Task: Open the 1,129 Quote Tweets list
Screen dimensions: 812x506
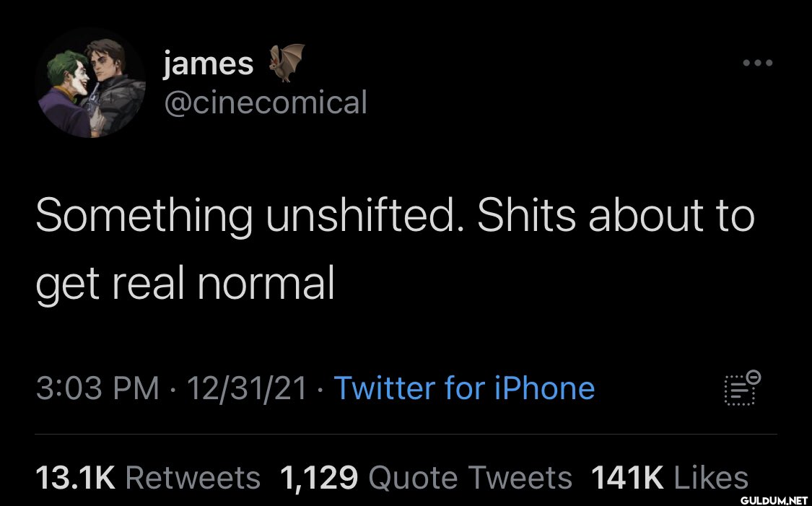Action: [426, 477]
